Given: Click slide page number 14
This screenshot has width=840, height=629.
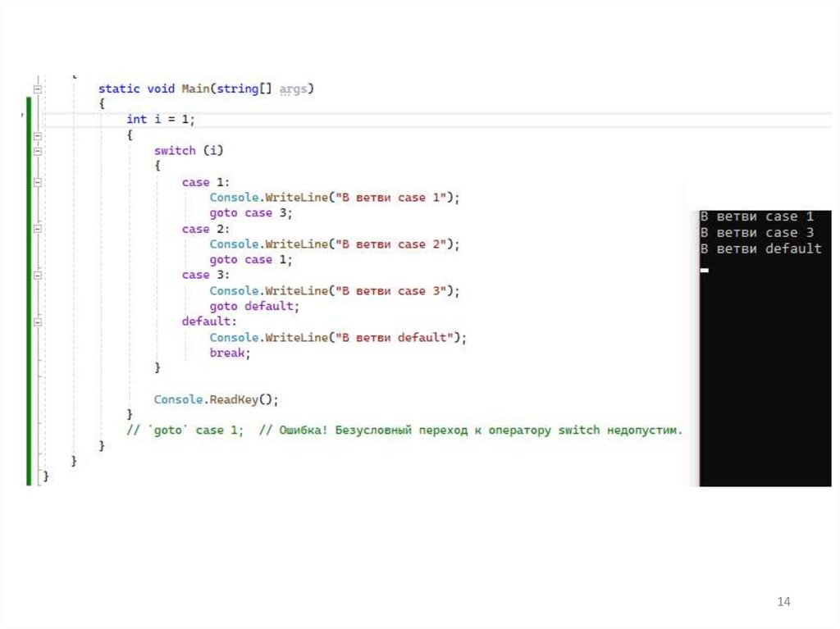Looking at the screenshot, I should [x=783, y=602].
